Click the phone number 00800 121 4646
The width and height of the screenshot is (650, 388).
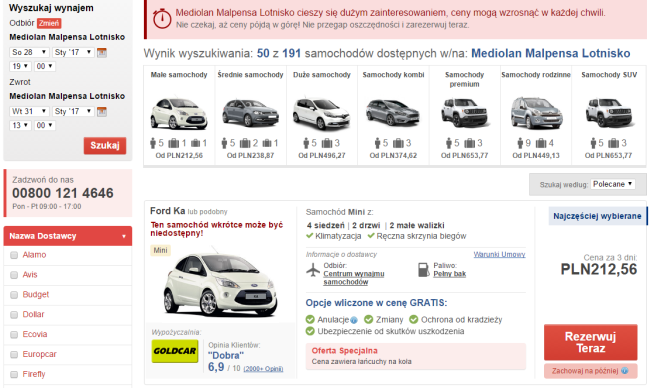(63, 193)
